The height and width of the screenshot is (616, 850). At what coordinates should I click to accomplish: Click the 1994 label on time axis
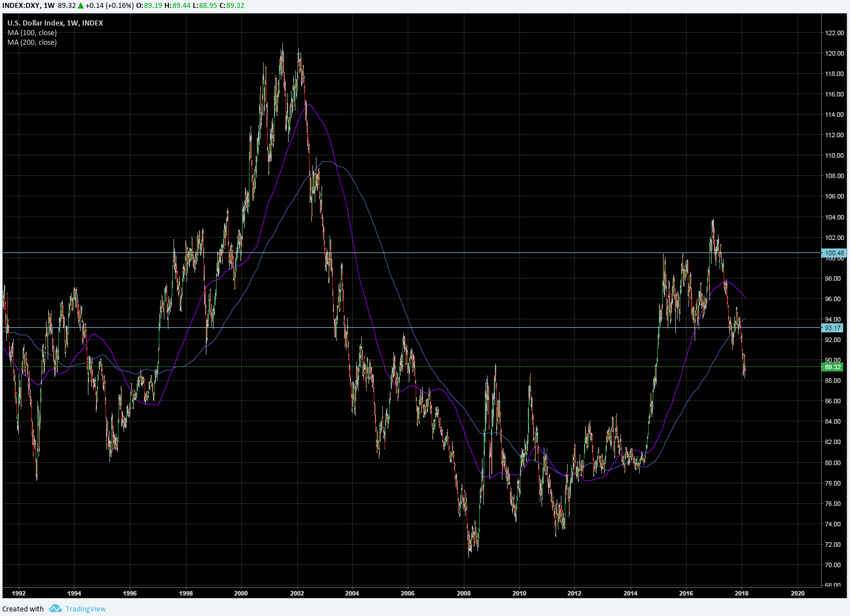(x=74, y=593)
